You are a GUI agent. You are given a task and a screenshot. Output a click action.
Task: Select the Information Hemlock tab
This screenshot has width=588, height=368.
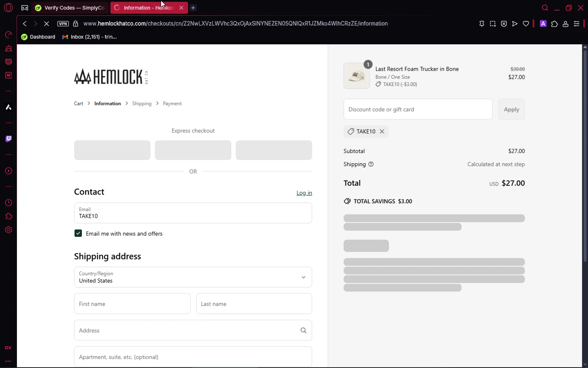coord(144,8)
